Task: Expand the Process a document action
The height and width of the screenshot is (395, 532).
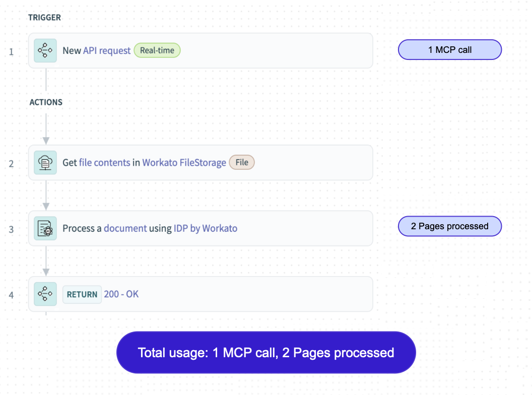Action: pos(202,228)
